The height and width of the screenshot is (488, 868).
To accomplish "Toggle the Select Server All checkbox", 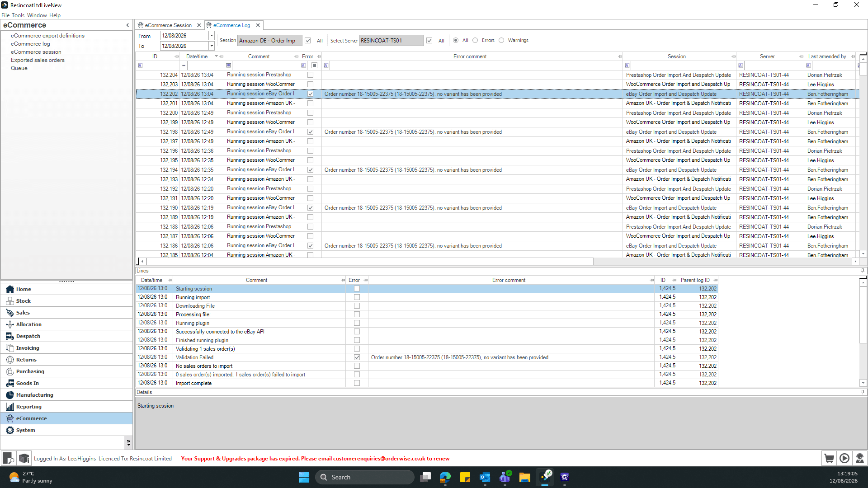I will pyautogui.click(x=429, y=41).
